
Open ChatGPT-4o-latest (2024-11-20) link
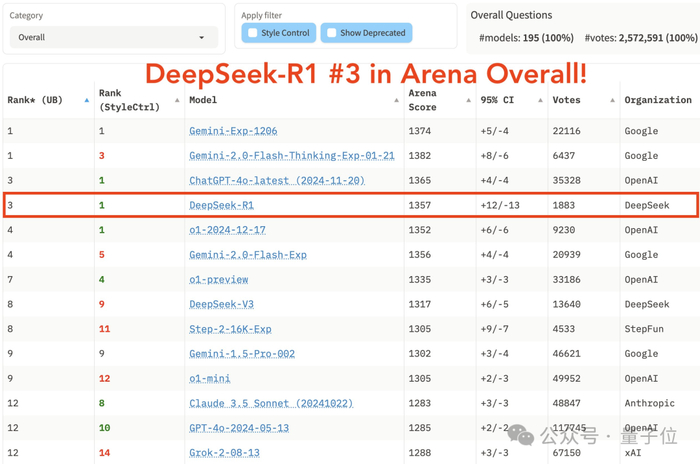pyautogui.click(x=277, y=180)
